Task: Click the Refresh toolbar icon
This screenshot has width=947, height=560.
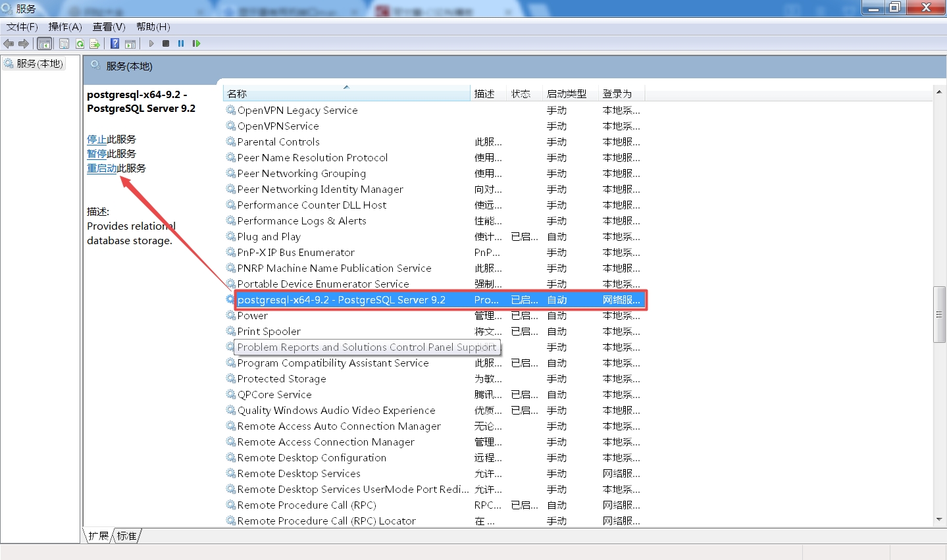Action: pos(80,43)
